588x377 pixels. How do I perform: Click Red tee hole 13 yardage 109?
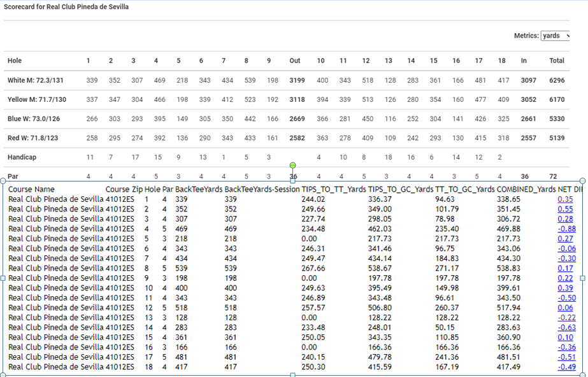tap(390, 138)
